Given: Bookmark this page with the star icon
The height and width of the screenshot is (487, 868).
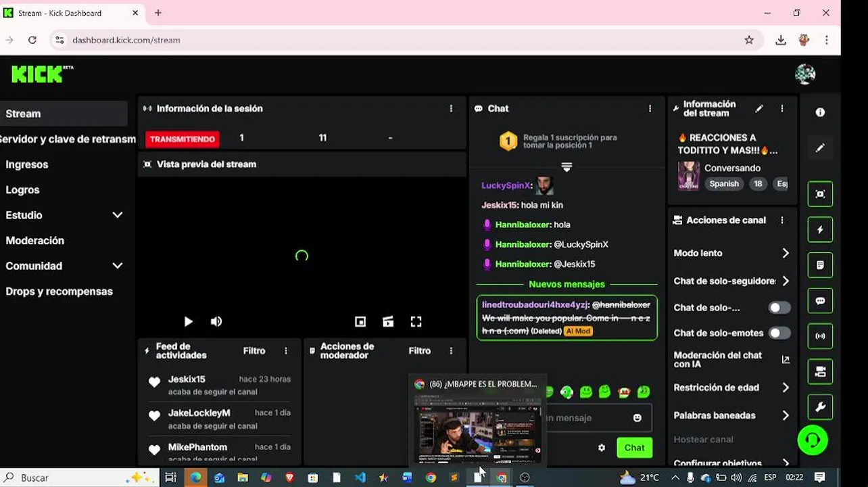Looking at the screenshot, I should point(749,40).
